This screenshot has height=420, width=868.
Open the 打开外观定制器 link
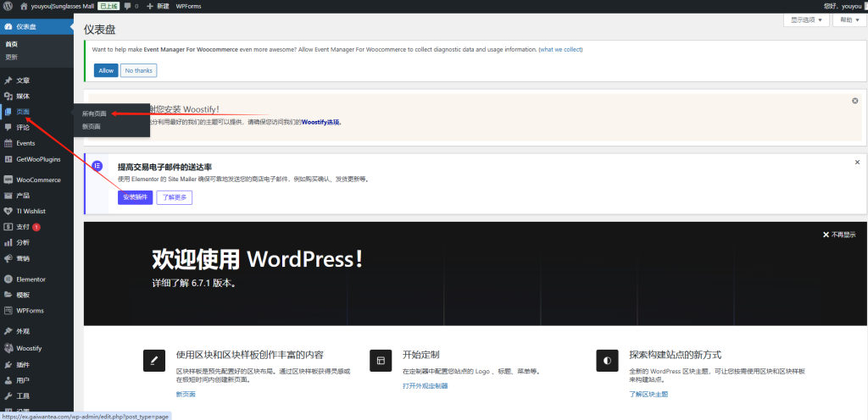[426, 386]
